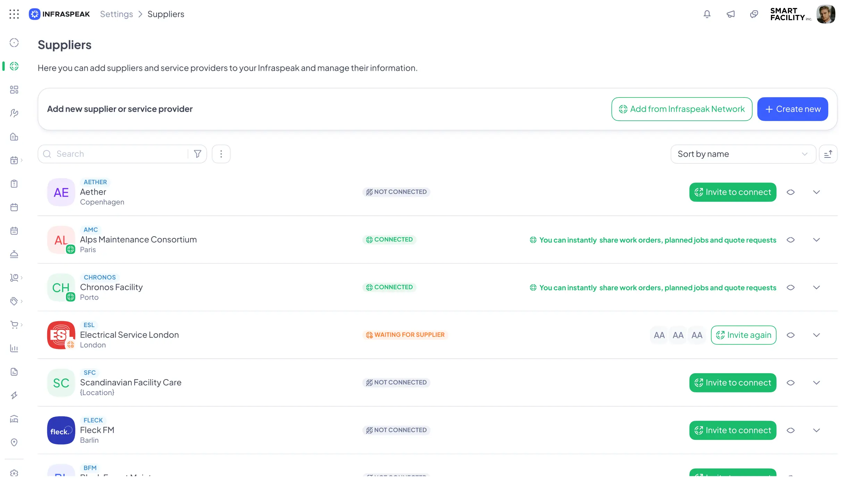Viewport: 863px width, 504px height.
Task: Toggle eye icon for Electrical Service London
Action: (791, 335)
